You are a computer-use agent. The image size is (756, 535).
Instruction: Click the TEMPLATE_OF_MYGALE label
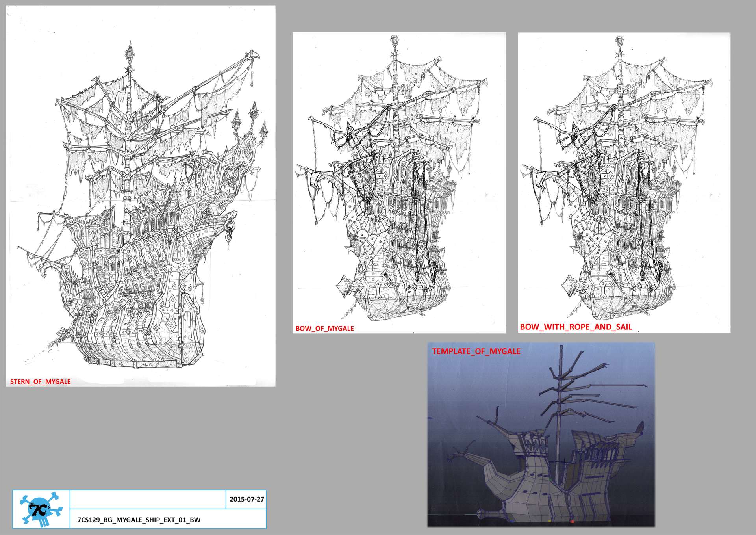(x=476, y=351)
